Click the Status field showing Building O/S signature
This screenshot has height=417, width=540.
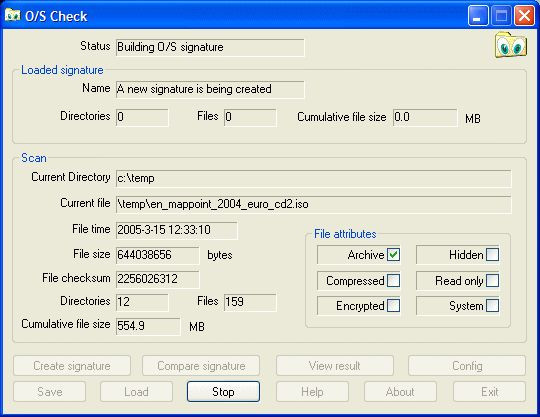210,48
